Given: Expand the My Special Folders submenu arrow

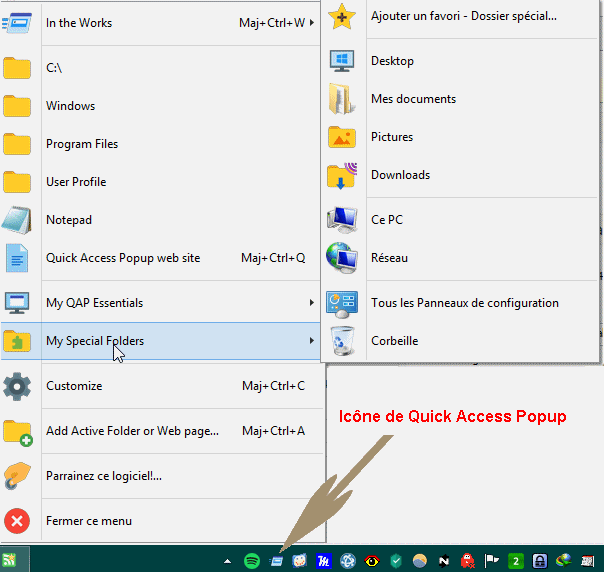Looking at the screenshot, I should [x=311, y=341].
